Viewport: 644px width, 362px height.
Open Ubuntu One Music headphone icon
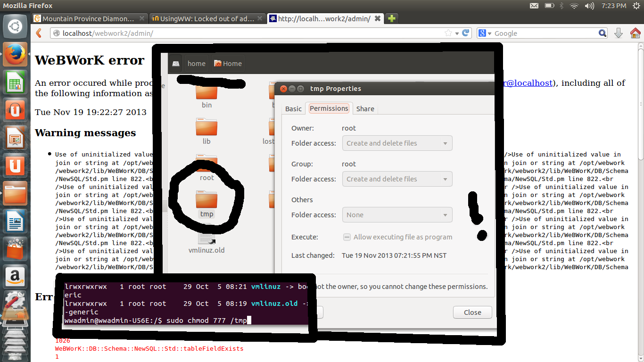coord(15,110)
